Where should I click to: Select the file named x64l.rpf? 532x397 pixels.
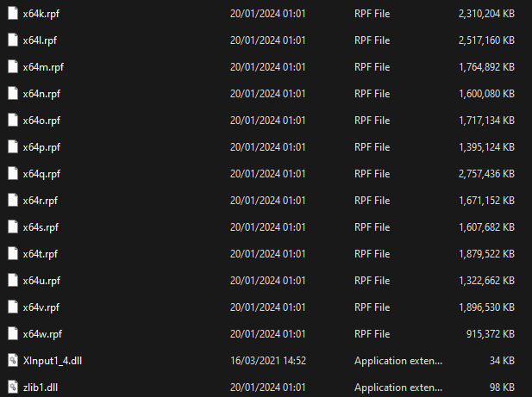41,40
